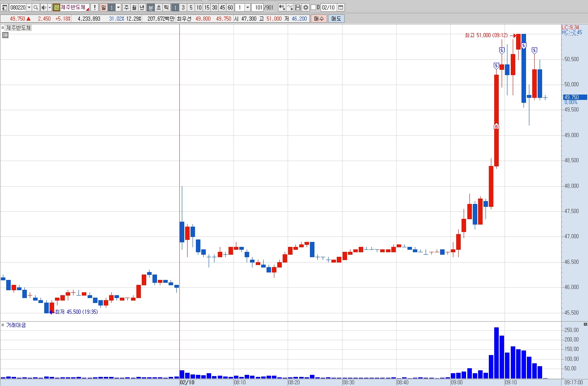Expand the interval value dropdown before 101
The height and width of the screenshot is (386, 588).
[x=248, y=7]
